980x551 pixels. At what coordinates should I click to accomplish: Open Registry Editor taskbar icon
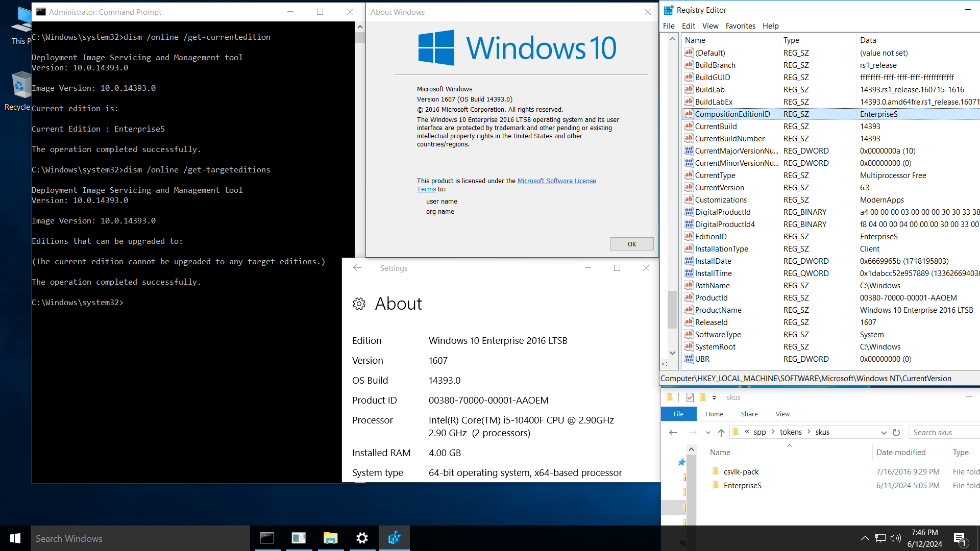coord(394,538)
